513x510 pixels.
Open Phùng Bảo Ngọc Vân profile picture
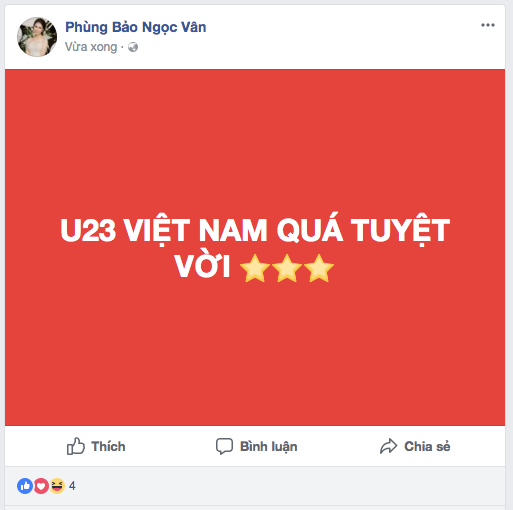tap(37, 37)
